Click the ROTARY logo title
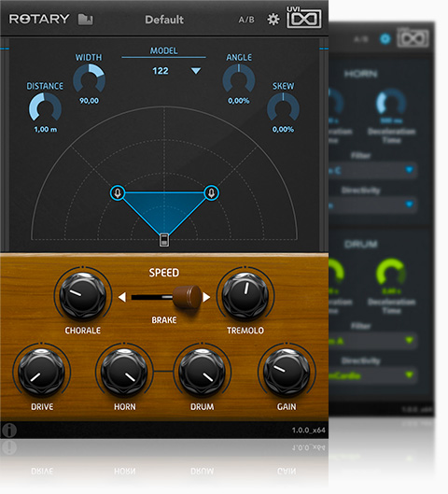 click(39, 20)
